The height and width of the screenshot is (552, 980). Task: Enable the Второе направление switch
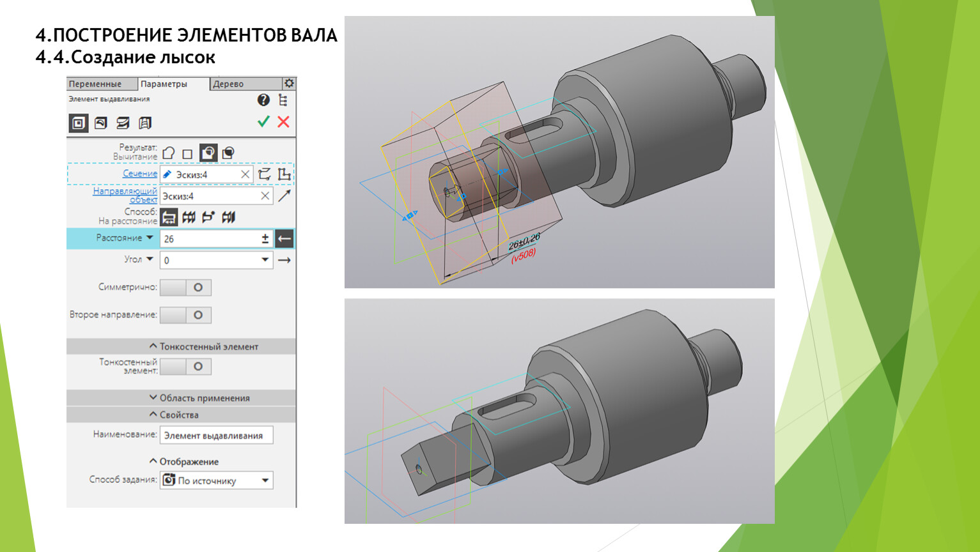coord(185,315)
